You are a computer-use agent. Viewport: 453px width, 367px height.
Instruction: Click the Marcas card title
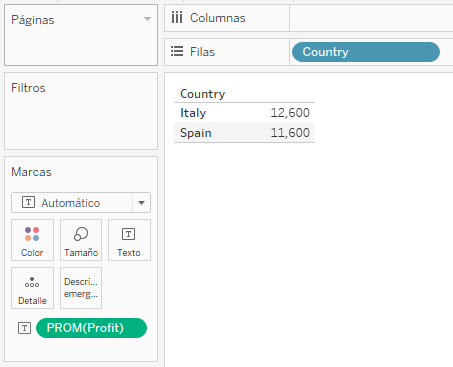click(x=31, y=172)
